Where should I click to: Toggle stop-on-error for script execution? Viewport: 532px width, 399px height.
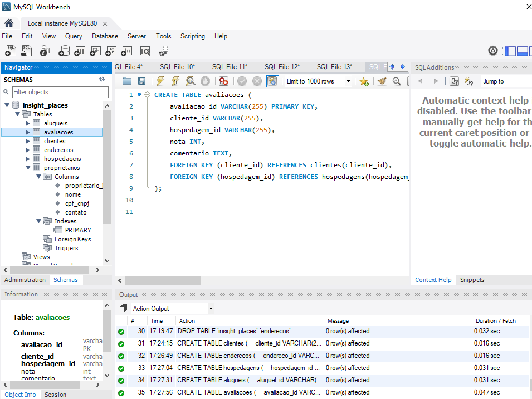click(x=223, y=81)
